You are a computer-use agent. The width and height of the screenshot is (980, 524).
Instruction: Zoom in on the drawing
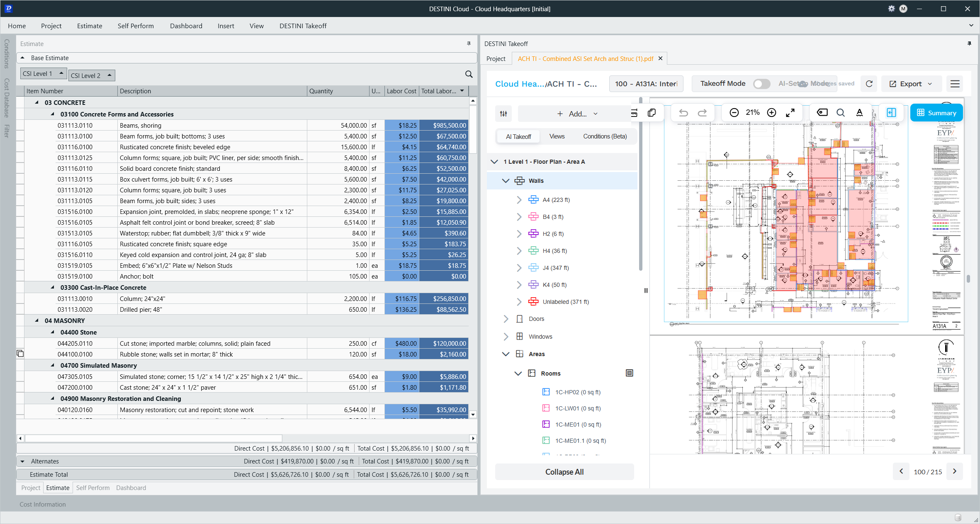click(x=771, y=113)
